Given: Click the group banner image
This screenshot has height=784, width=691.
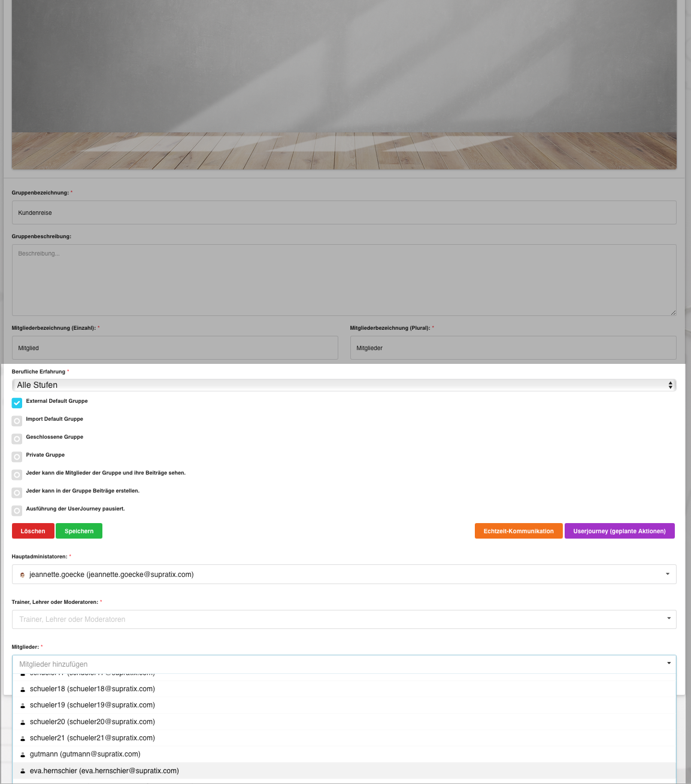Looking at the screenshot, I should point(344,84).
